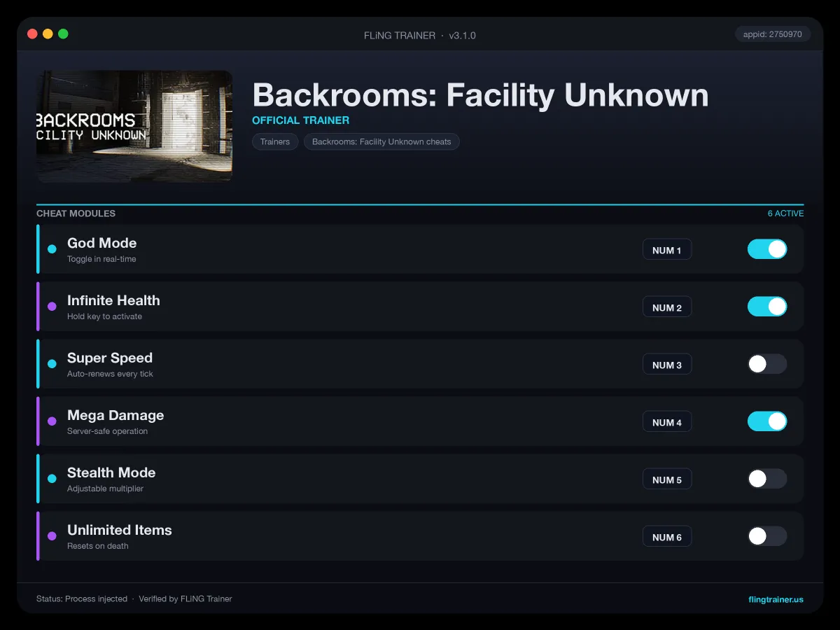Click the appid: 2750970 badge
840x630 pixels.
coord(773,34)
